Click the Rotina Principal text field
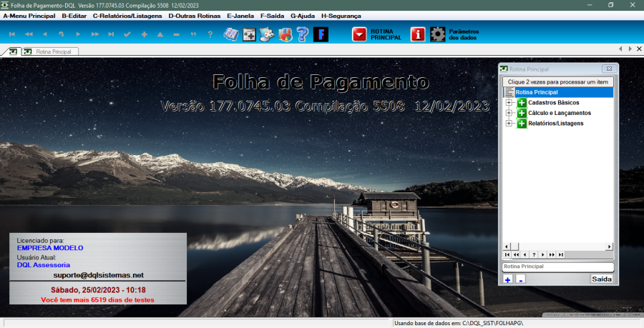The image size is (644, 328). coord(557,267)
